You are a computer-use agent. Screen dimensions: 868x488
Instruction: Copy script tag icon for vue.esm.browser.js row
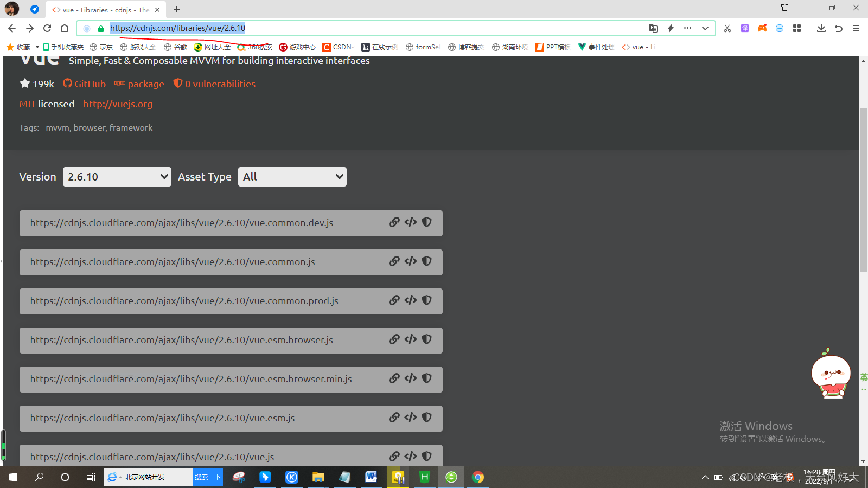[x=411, y=339]
